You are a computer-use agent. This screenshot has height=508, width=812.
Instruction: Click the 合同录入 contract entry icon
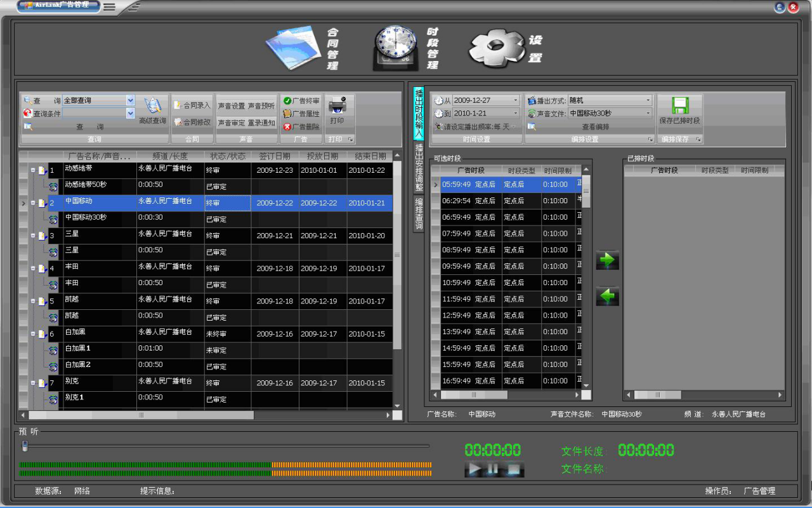point(178,105)
